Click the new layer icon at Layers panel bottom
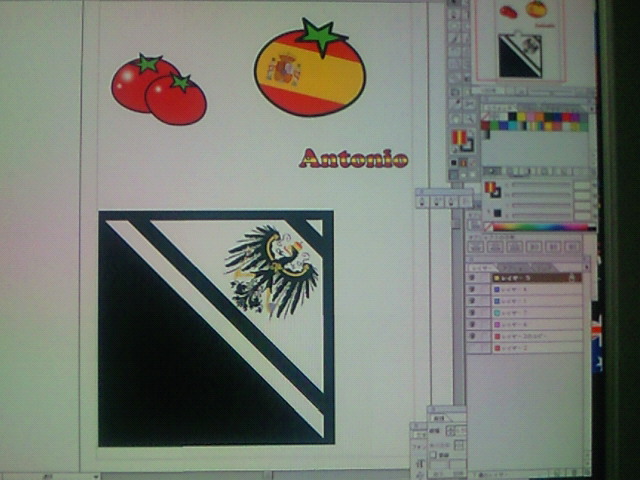 pos(558,473)
